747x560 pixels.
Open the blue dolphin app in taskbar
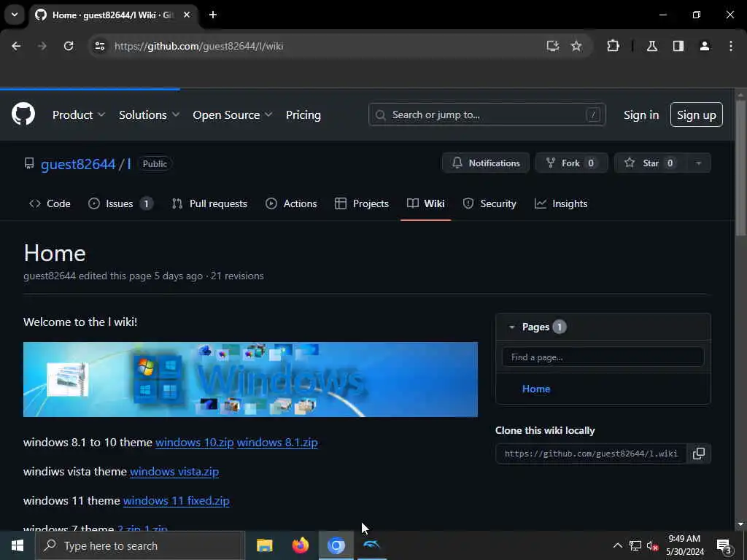pyautogui.click(x=371, y=545)
